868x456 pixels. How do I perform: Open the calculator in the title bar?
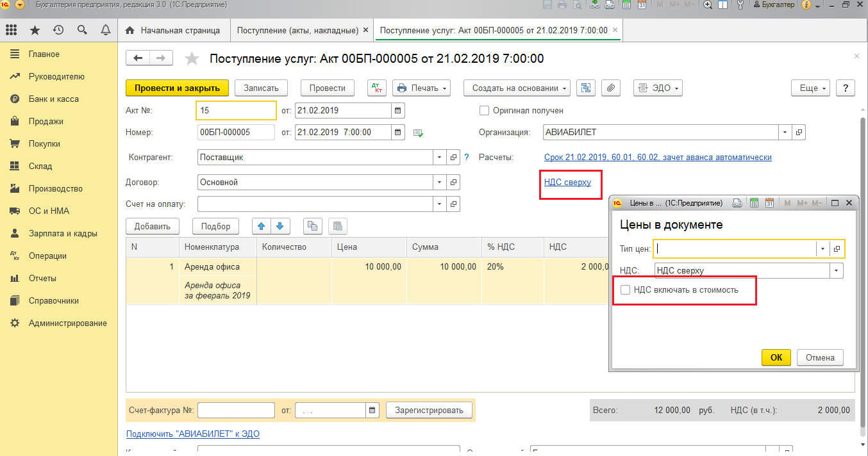tap(627, 6)
